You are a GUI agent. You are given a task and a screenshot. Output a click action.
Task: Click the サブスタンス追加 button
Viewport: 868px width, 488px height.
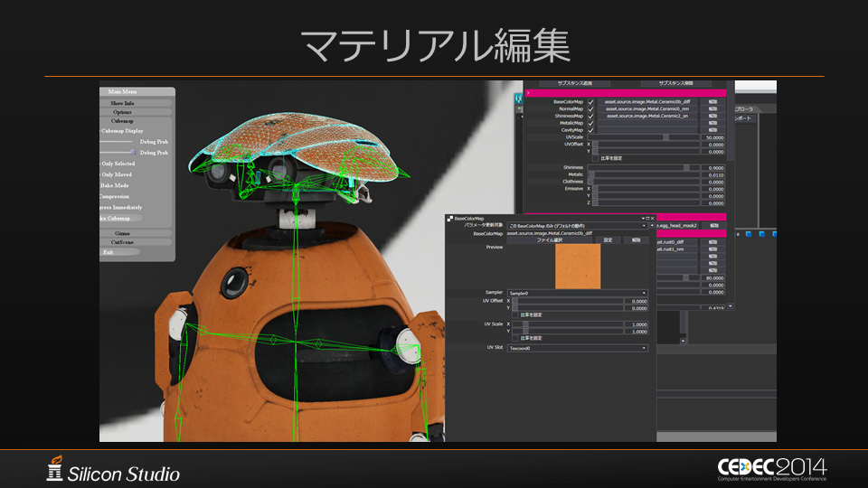(575, 83)
